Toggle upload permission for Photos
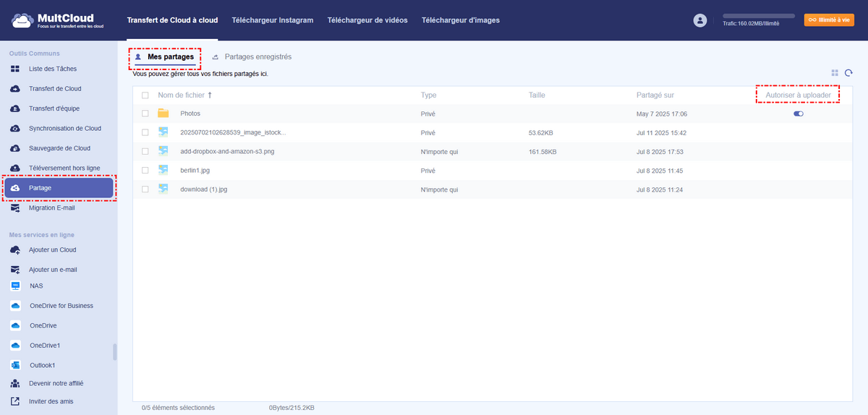This screenshot has height=415, width=868. [799, 114]
